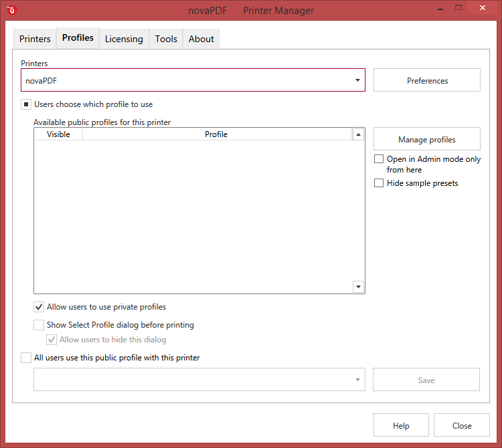Maximize the Printer Manager window
Screen dimensions: 502x448
(x=458, y=7)
